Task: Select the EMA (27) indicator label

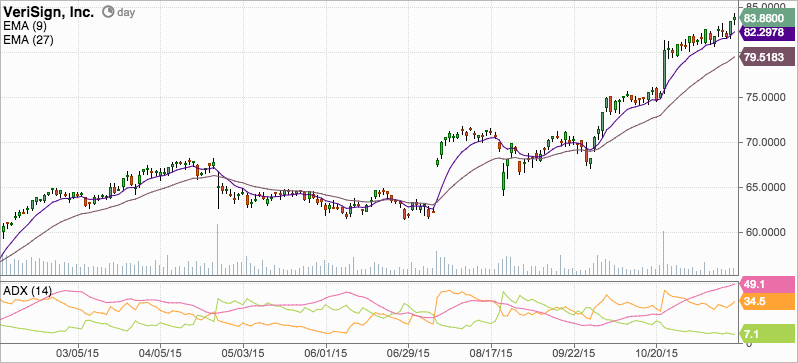Action: click(x=28, y=41)
